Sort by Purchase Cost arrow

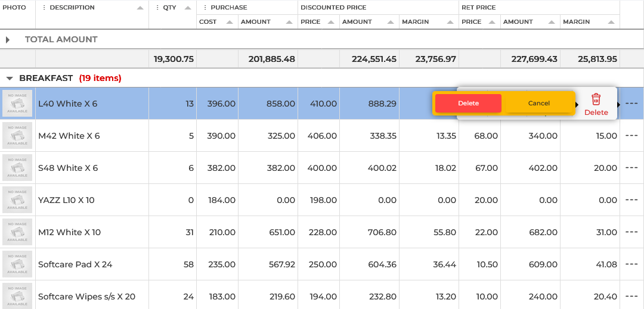tap(230, 22)
